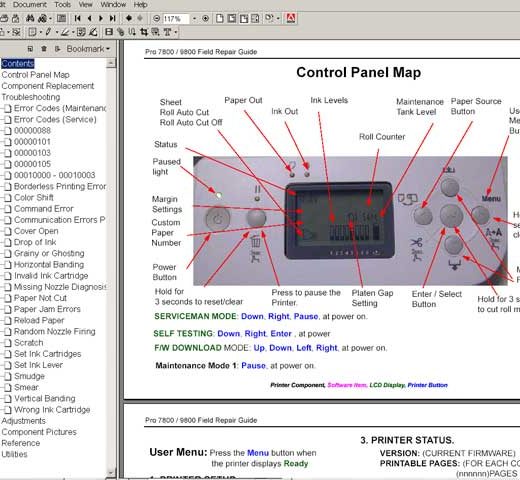
Task: Select the Contents bookmark
Action: [x=18, y=64]
